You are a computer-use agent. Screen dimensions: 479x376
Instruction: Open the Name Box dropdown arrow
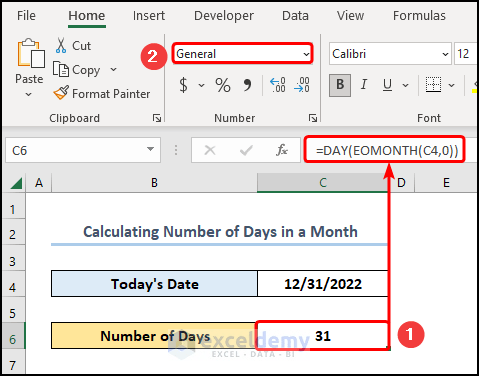pos(151,149)
